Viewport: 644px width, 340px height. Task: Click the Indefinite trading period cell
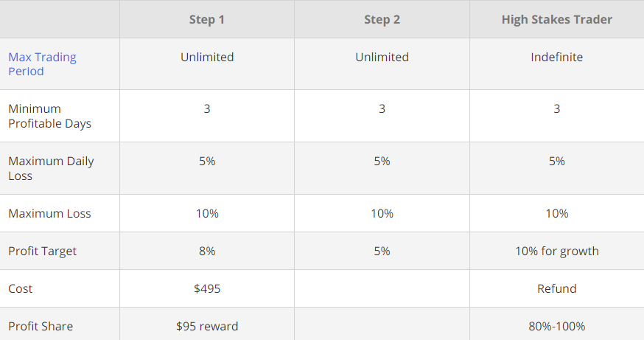(556, 58)
